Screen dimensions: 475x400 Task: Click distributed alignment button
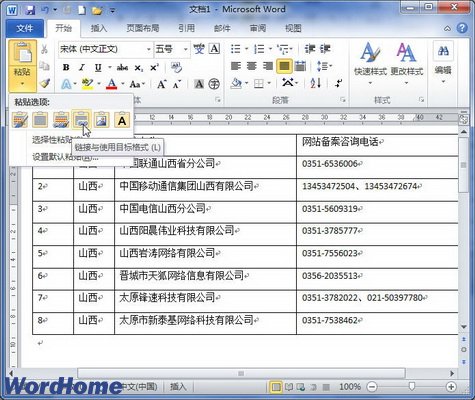[x=301, y=66]
